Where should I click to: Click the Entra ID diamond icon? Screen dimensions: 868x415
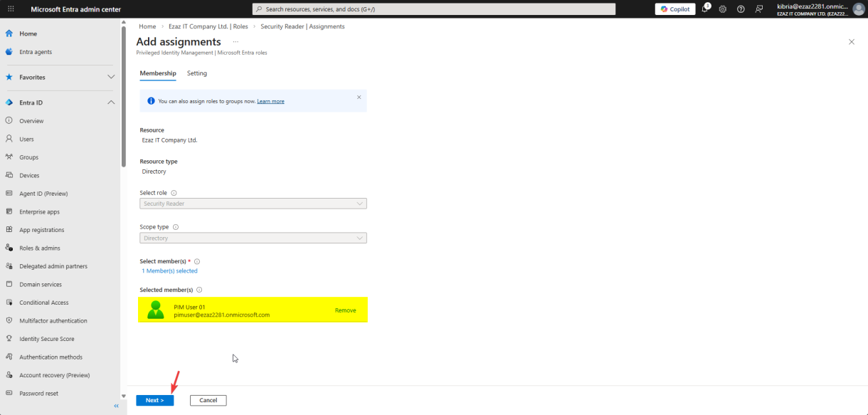click(9, 103)
